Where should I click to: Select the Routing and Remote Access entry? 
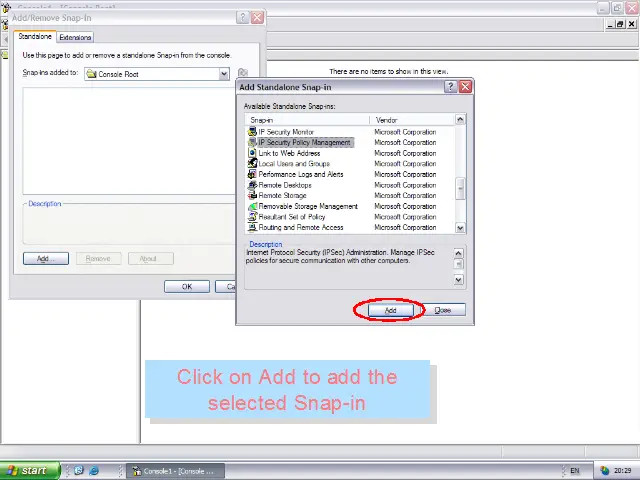pos(301,227)
